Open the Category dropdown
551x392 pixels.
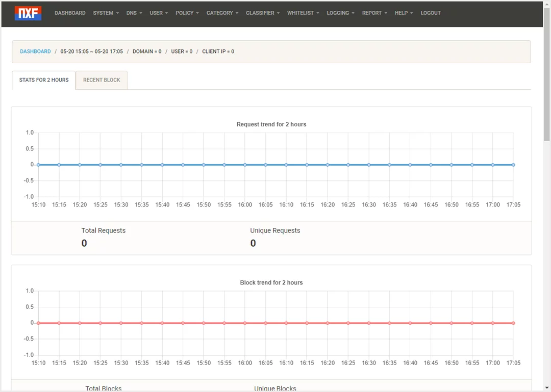tap(222, 13)
